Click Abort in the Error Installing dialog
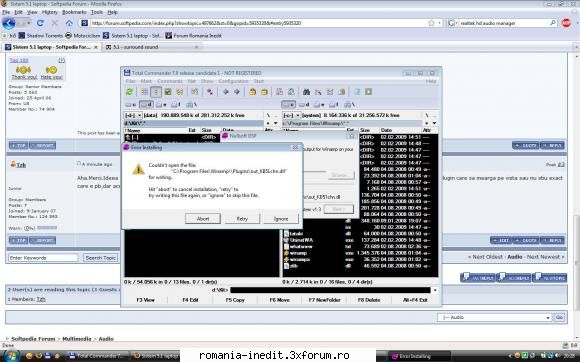 point(203,219)
